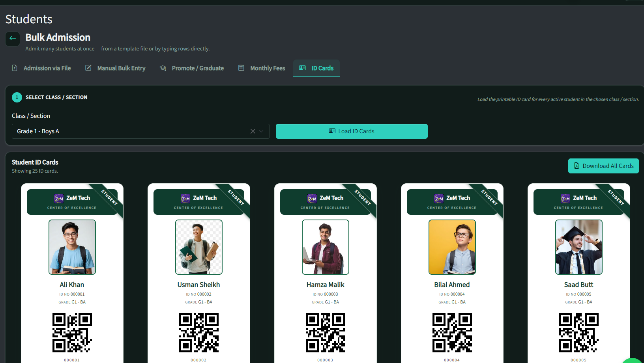Click the name "Saad Butt"
Screen dimensions: 644x363
click(x=579, y=285)
